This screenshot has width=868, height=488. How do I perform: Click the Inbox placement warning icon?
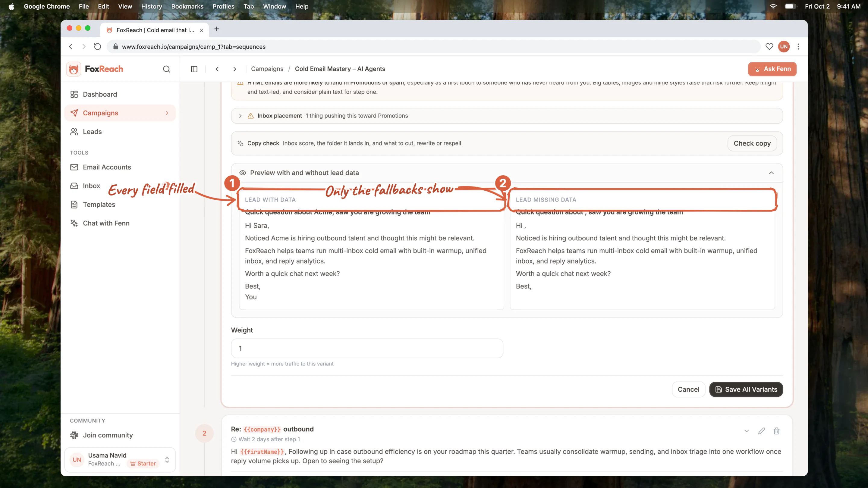[x=251, y=116]
